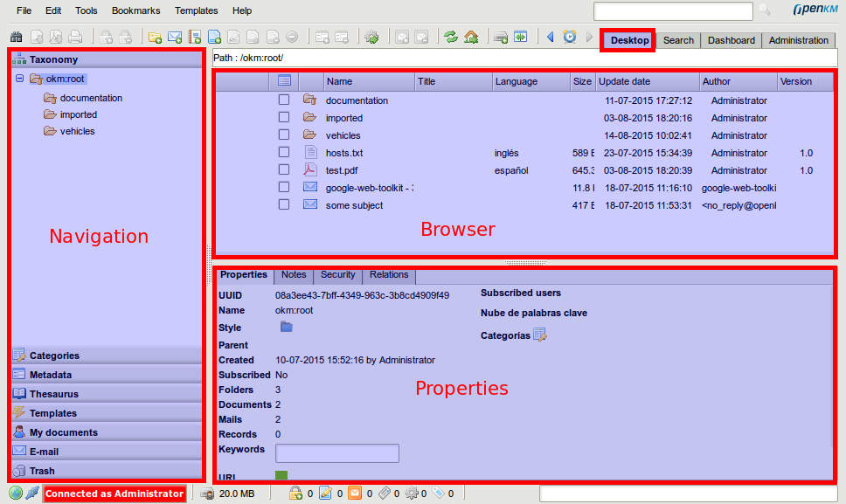Click the print toolbar icon
Viewport: 846px width, 504px height.
point(75,38)
